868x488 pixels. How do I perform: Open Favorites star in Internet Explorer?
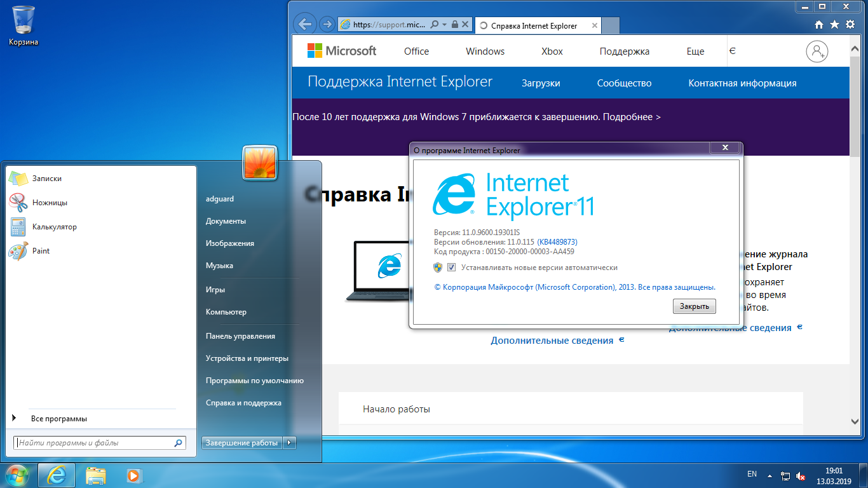tap(835, 25)
